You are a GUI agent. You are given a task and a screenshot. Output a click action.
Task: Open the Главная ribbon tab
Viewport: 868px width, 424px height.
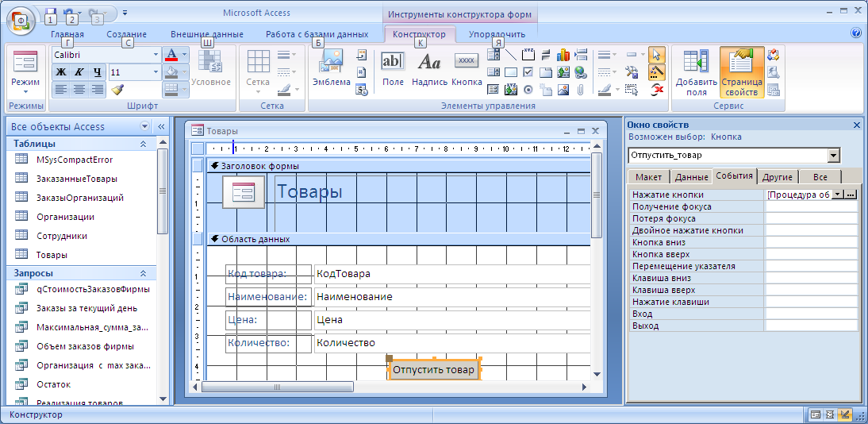67,34
